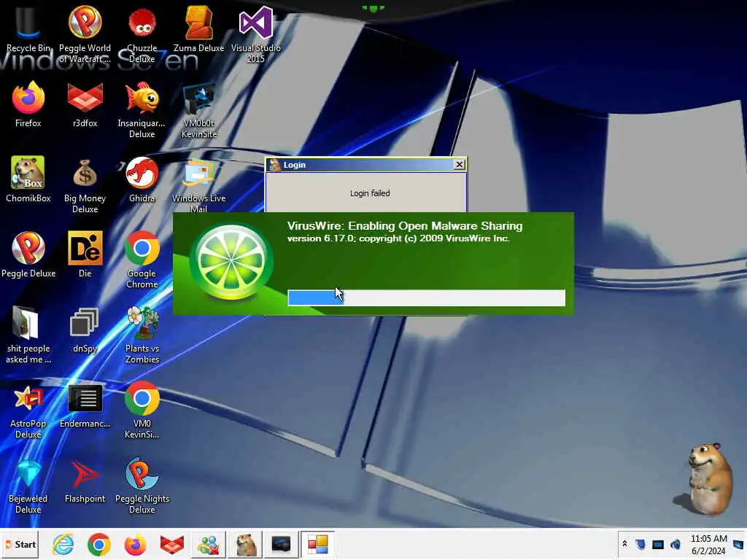Click the VirusWire loading progress bar
The image size is (747, 560).
[426, 297]
